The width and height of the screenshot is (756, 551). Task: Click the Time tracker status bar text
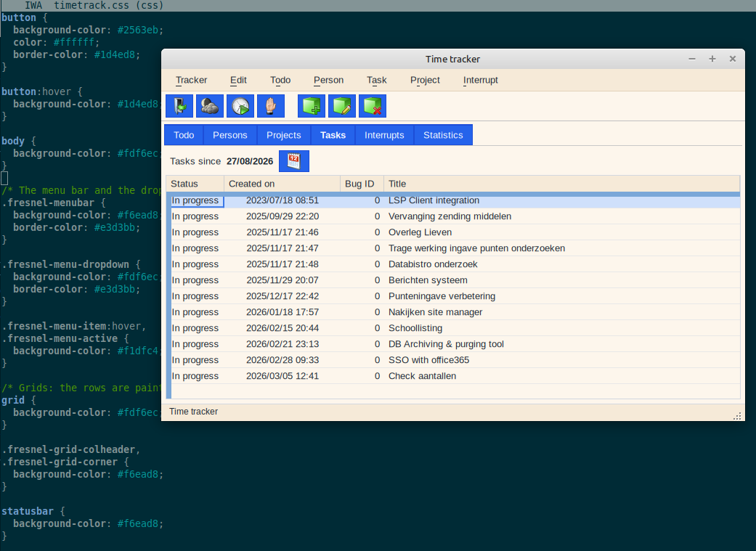point(193,411)
